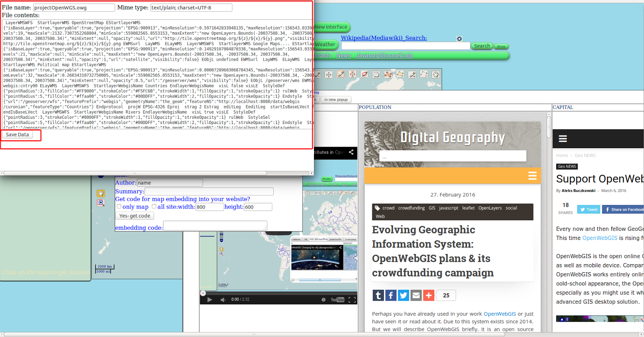
Task: Select the modify vertices red nodes tool
Action: pyautogui.click(x=388, y=74)
